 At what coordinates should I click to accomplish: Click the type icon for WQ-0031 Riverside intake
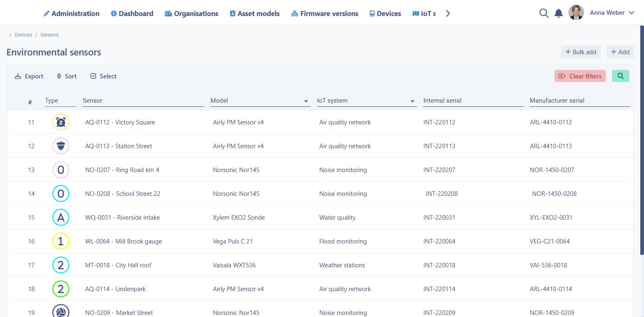pos(61,217)
